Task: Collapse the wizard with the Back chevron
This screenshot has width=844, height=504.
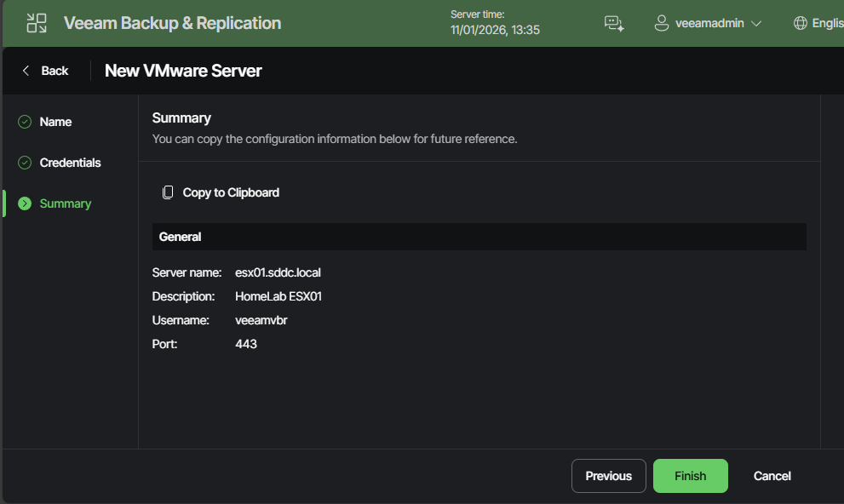Action: point(26,70)
